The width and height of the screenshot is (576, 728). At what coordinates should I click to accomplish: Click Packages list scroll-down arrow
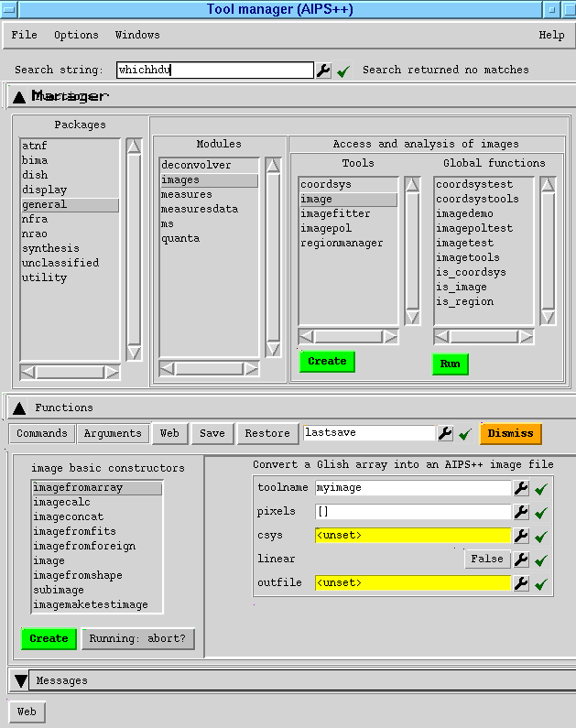pyautogui.click(x=134, y=353)
